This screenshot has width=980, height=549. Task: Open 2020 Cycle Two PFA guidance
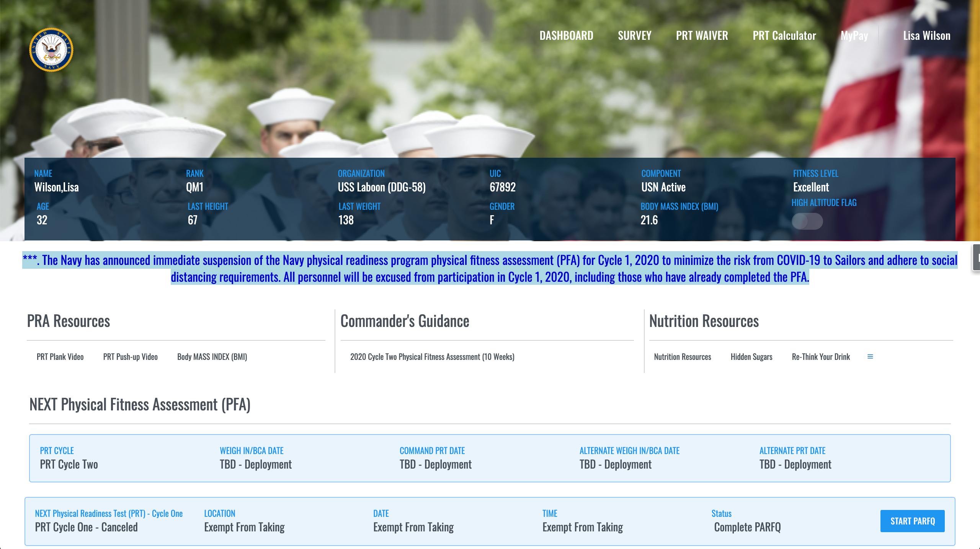(432, 357)
